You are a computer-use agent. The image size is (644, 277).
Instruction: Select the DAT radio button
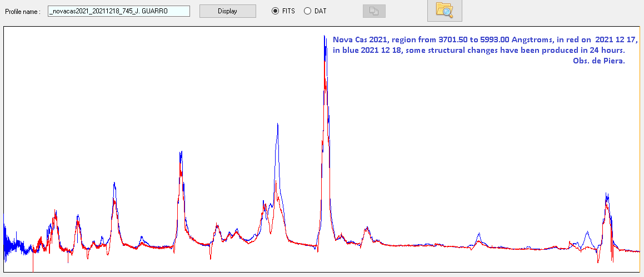click(307, 11)
